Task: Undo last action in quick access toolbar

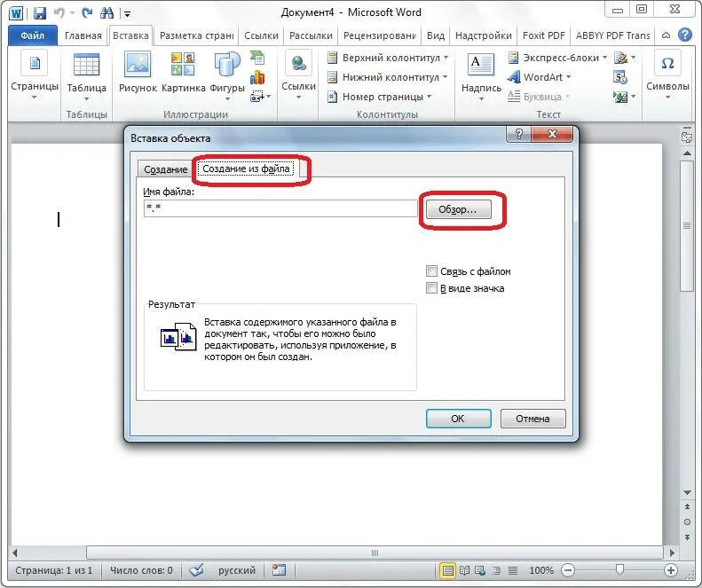Action: 59,12
